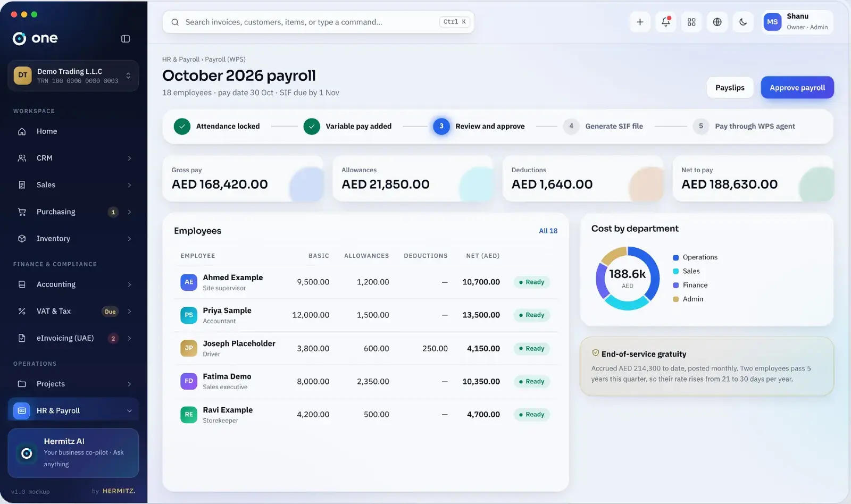Click HR & Payroll breadcrumb link
Screen dimensions: 851x504
(181, 60)
